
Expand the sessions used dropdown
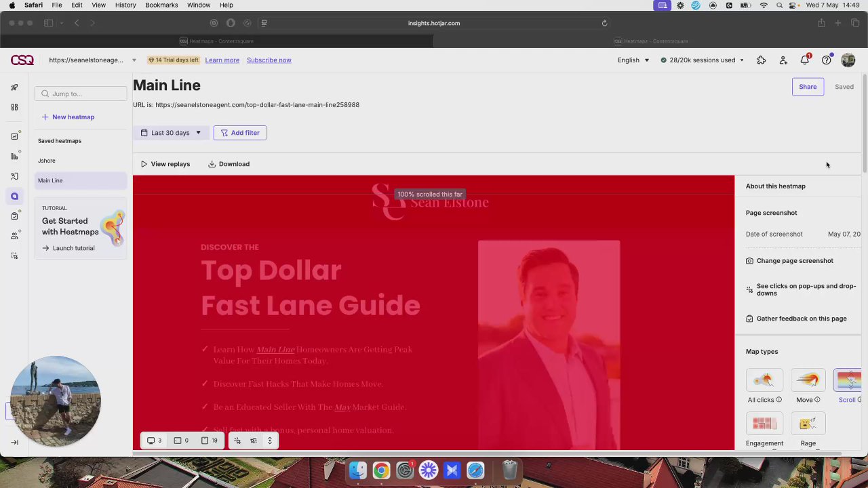[703, 60]
